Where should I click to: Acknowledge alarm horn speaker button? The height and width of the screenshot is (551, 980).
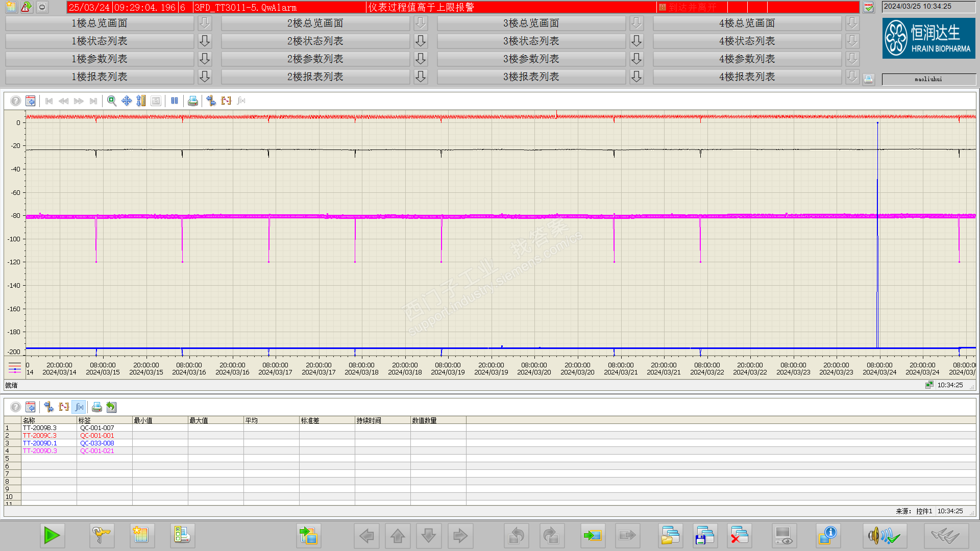click(884, 536)
